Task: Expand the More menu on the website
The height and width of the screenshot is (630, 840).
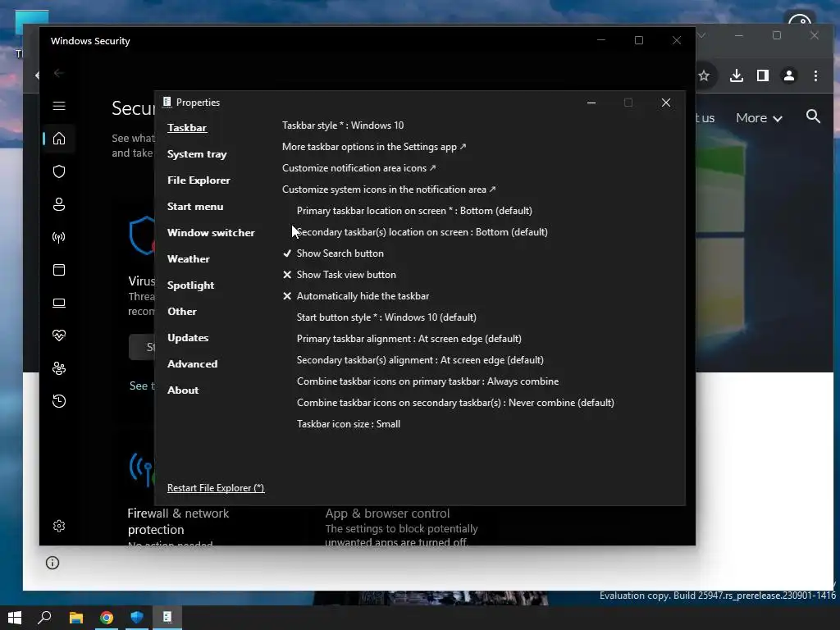Action: point(759,118)
